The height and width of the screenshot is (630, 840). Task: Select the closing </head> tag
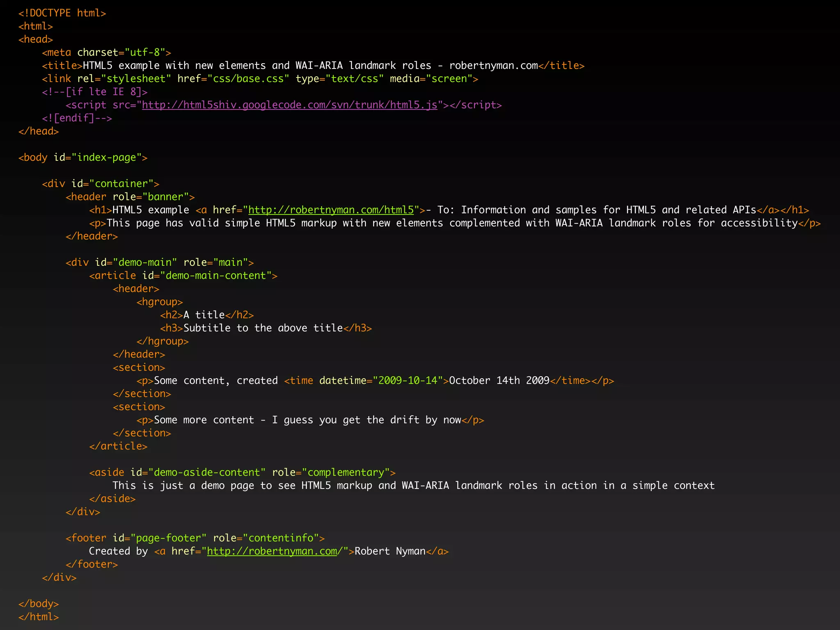click(x=39, y=131)
